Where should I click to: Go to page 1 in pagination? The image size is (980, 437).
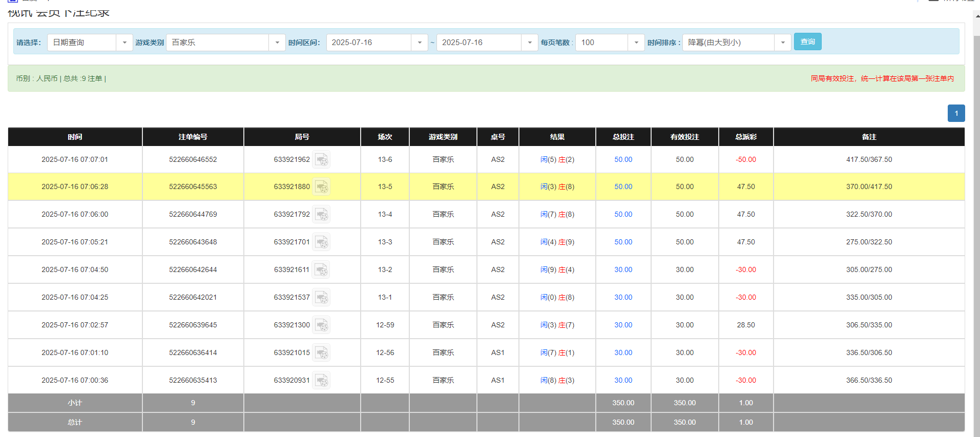pos(956,113)
